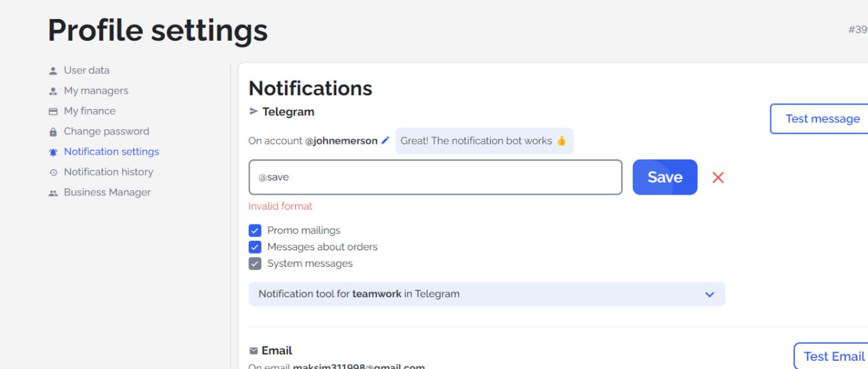The height and width of the screenshot is (369, 868).
Task: Click the Business Manager people icon
Action: click(x=53, y=193)
